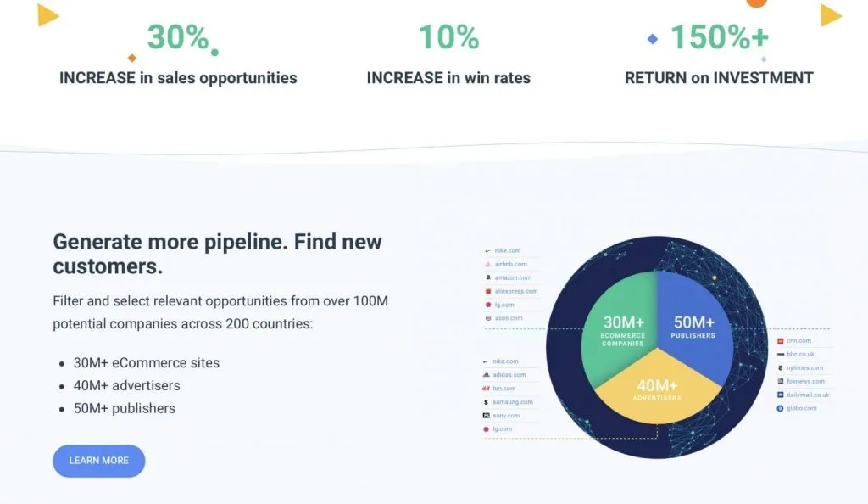Viewport: 868px width, 504px height.
Task: Select the CNN logo icon
Action: (781, 341)
